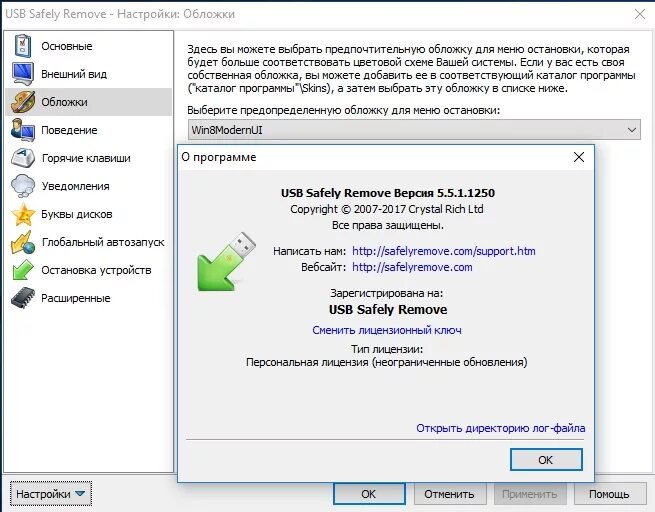655x512 pixels.
Task: Click the Глобальный автозапуск icon
Action: (x=23, y=242)
